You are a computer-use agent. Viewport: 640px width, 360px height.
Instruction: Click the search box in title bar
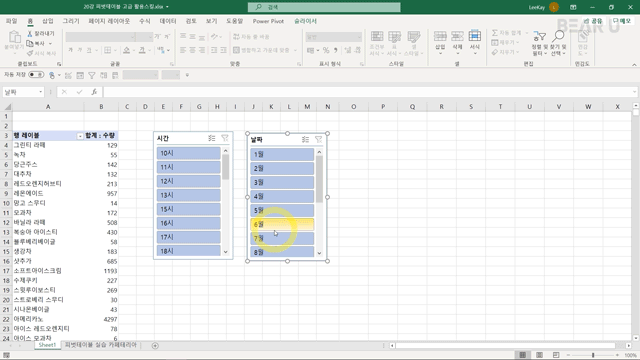tap(324, 7)
